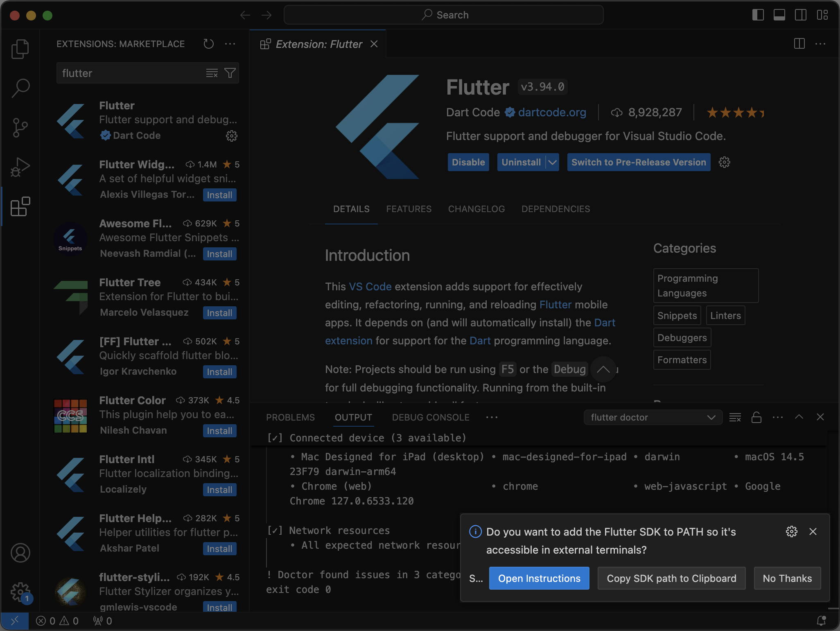
Task: Open manage gear for Flutter list item
Action: point(232,136)
